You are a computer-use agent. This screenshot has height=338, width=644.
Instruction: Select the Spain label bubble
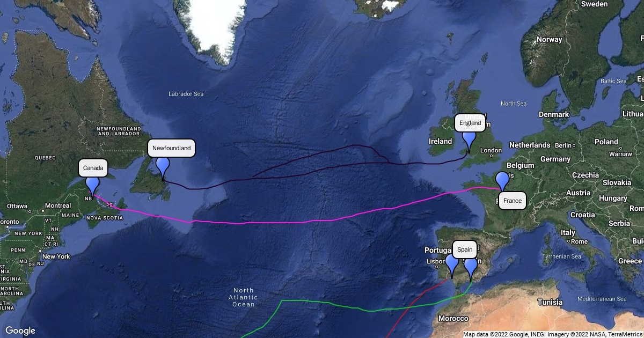point(465,249)
